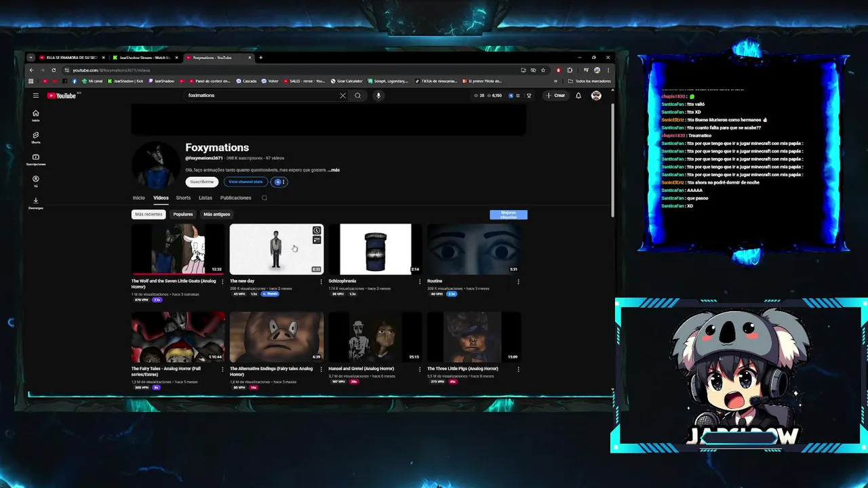
Task: Expand the channel description with ...más
Action: coord(334,170)
